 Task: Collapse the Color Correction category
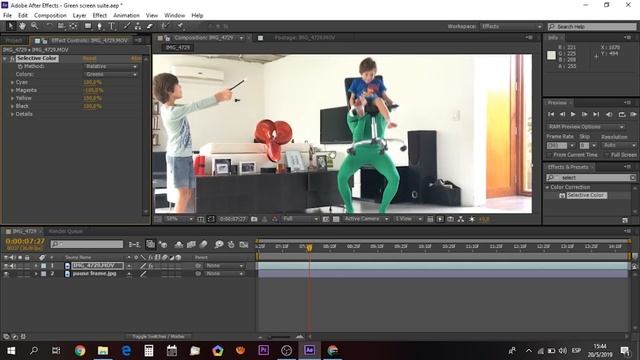click(x=547, y=187)
